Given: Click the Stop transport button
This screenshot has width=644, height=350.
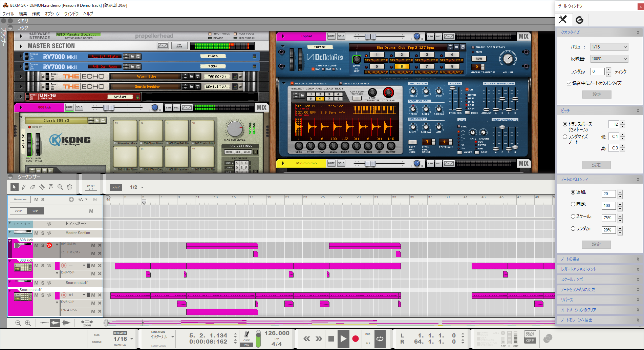Looking at the screenshot, I should click(331, 338).
